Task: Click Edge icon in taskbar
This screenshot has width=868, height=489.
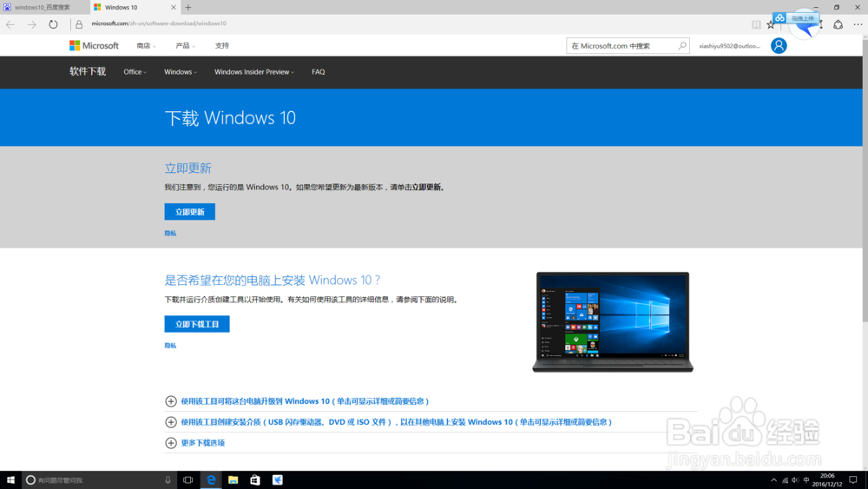Action: pyautogui.click(x=211, y=479)
